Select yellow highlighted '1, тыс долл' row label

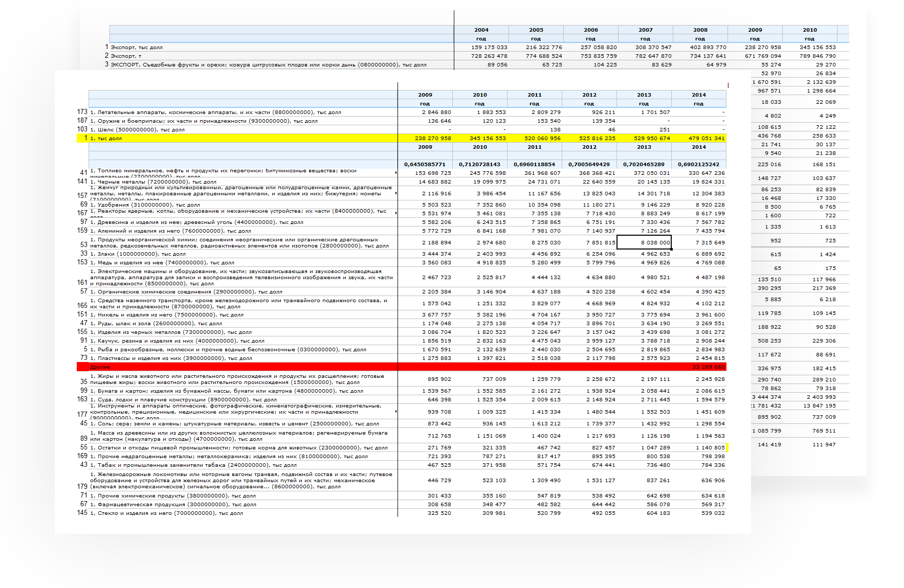click(106, 139)
